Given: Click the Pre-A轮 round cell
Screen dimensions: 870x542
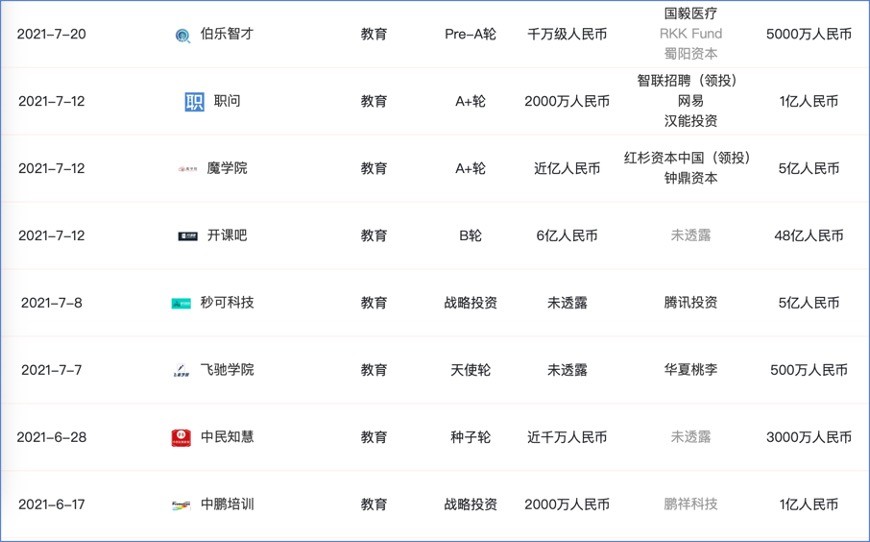Looking at the screenshot, I should click(x=471, y=34).
